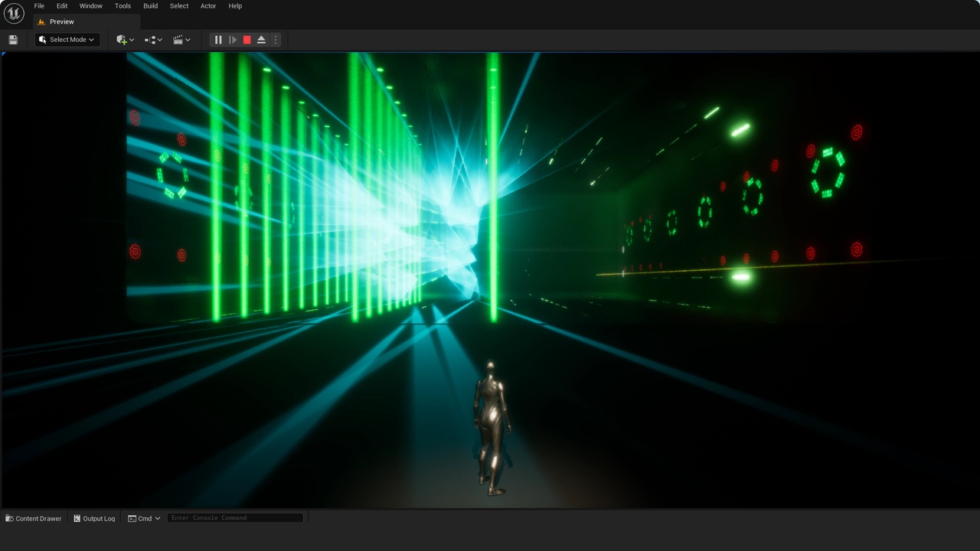Open the Actor menu

(208, 6)
